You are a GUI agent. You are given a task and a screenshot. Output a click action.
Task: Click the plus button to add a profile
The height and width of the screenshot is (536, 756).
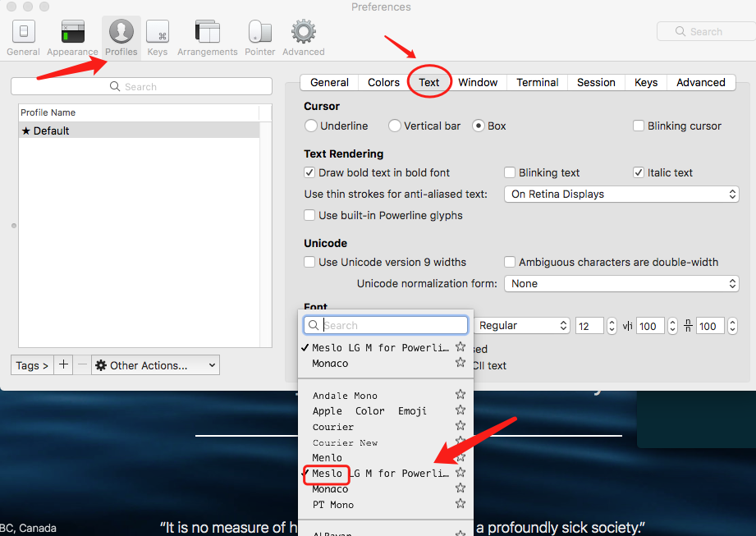(63, 365)
